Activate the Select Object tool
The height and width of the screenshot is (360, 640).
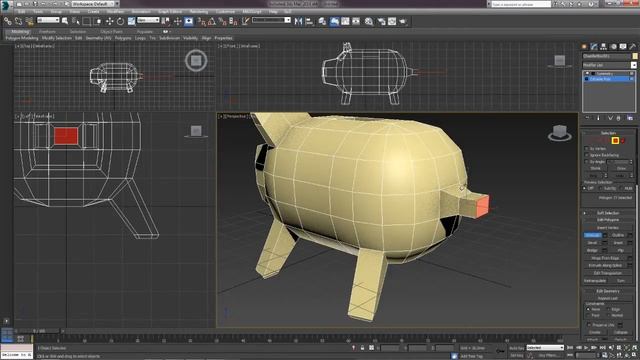[x=64, y=21]
